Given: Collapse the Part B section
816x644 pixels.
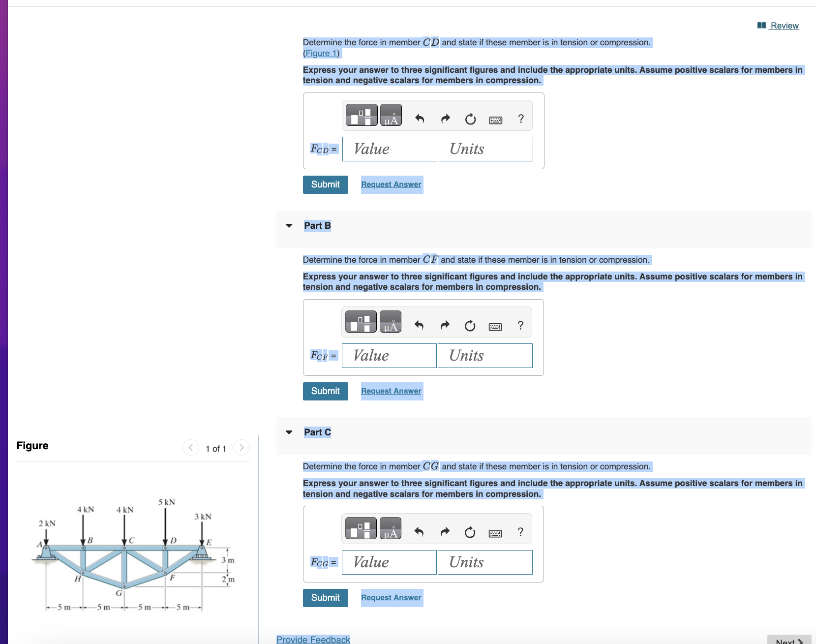Looking at the screenshot, I should coord(289,225).
